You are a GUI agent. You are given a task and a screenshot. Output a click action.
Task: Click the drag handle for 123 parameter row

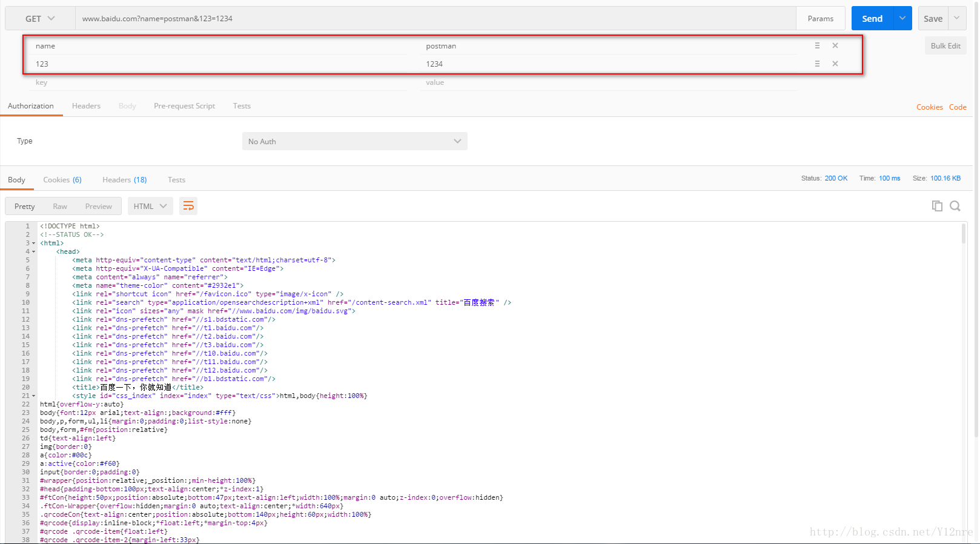point(817,64)
